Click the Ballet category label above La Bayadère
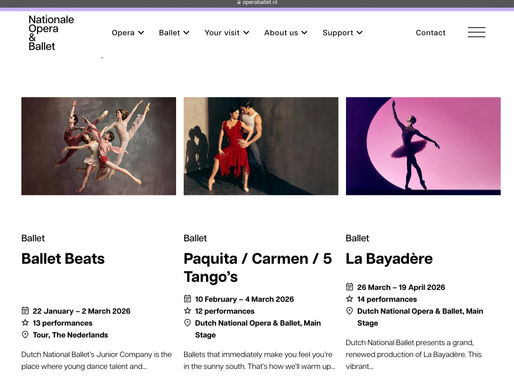The image size is (514, 386). pyautogui.click(x=357, y=238)
